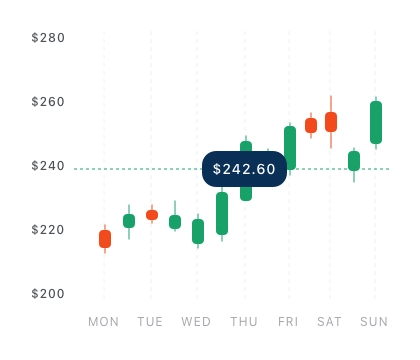Viewport: 420px width, 360px height.
Task: Click the green Wednesday candlestick
Action: (198, 231)
